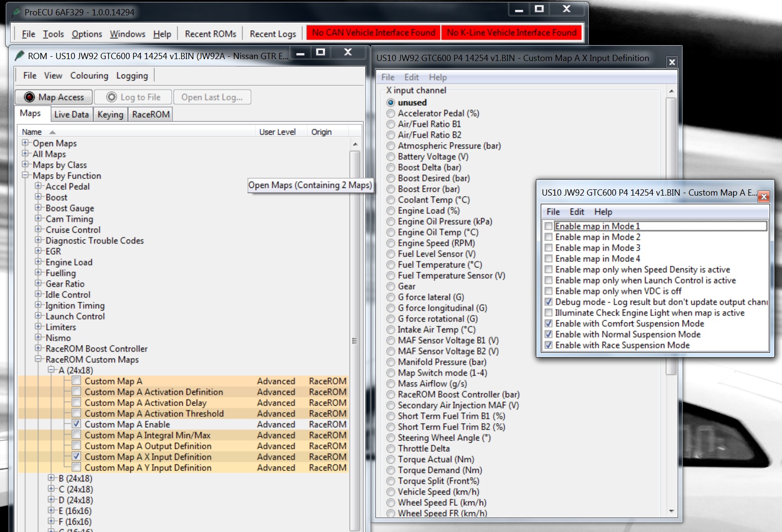Image resolution: width=782 pixels, height=532 pixels.
Task: Expand the B (24x18) map group
Action: click(51, 478)
